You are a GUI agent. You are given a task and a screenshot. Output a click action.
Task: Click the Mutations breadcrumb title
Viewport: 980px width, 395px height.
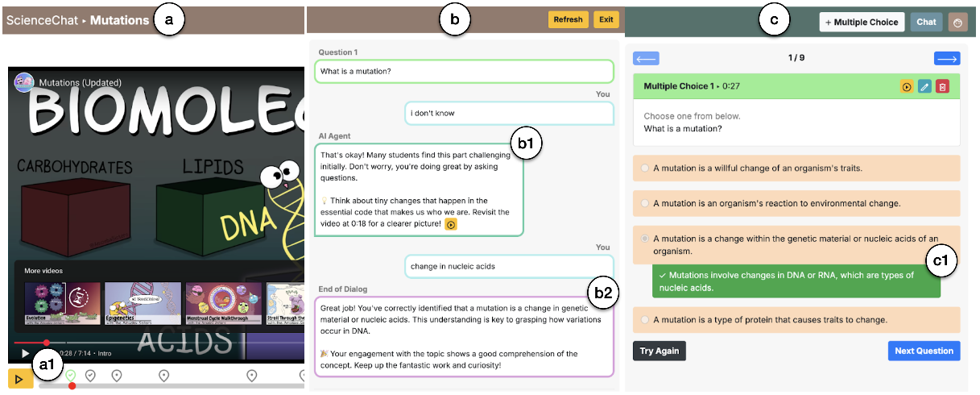tap(119, 20)
